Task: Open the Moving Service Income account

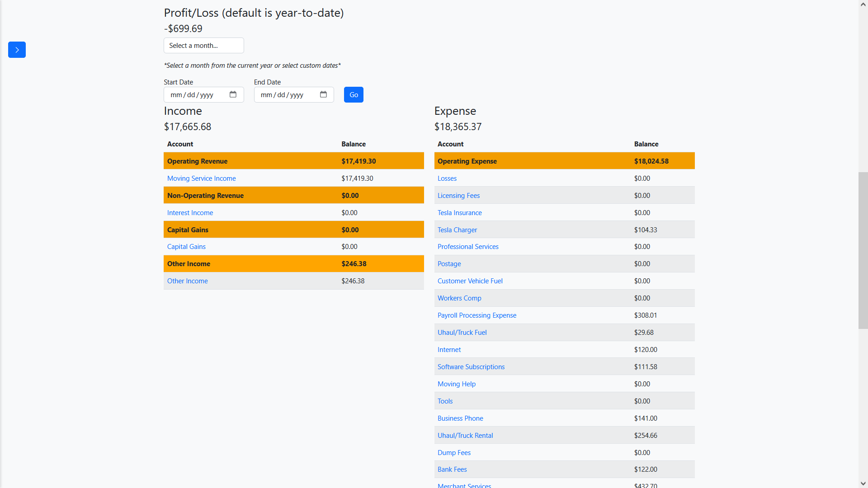Action: 201,178
